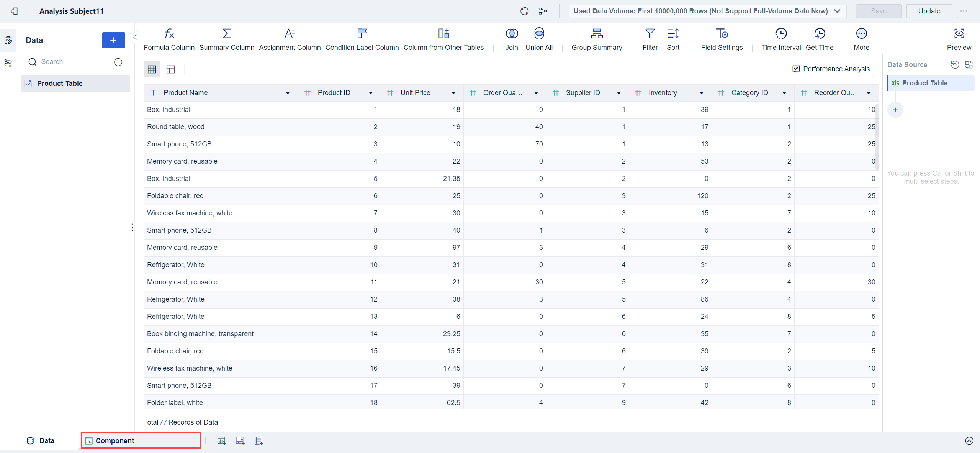The image size is (980, 453).
Task: Toggle Performance Analysis
Action: [x=830, y=69]
